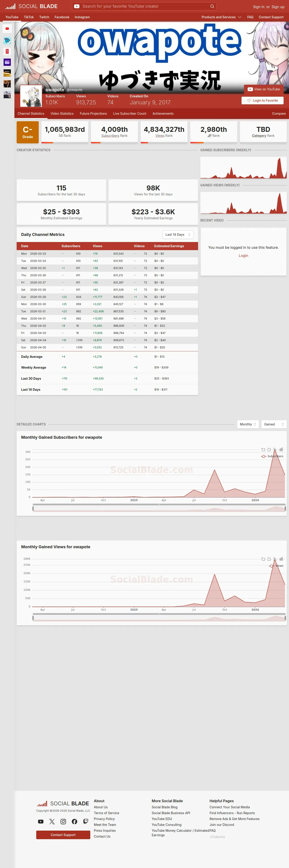
Task: Open the footer X (Twitter) social icon
Action: click(x=52, y=822)
